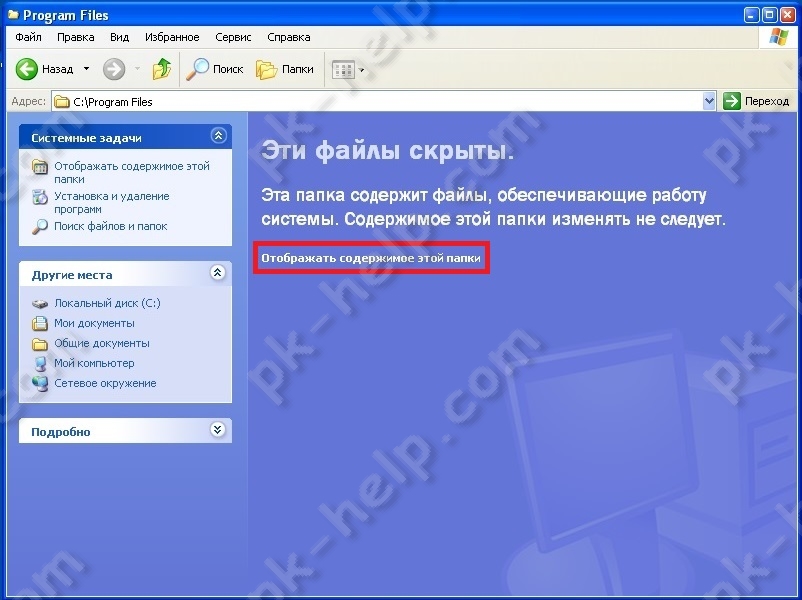Open the Back button history dropdown arrow
This screenshot has height=600, width=802.
pyautogui.click(x=86, y=69)
